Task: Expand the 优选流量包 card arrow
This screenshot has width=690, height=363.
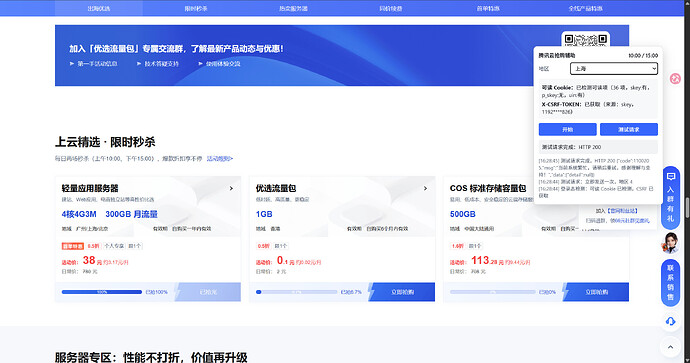Action: click(x=425, y=188)
